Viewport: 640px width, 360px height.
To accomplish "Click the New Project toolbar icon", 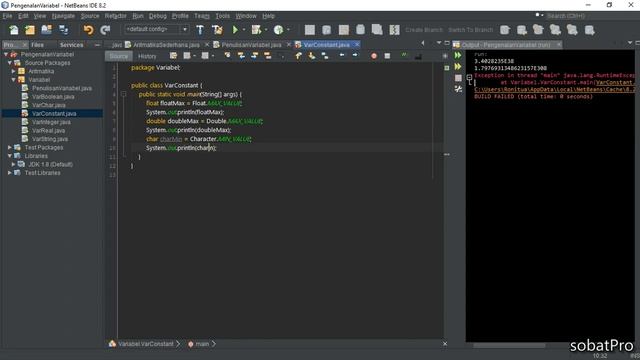I will coord(30,30).
